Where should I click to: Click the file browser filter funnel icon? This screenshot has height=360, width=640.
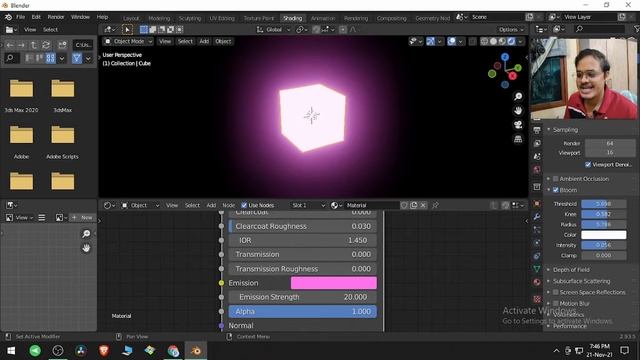tap(77, 58)
